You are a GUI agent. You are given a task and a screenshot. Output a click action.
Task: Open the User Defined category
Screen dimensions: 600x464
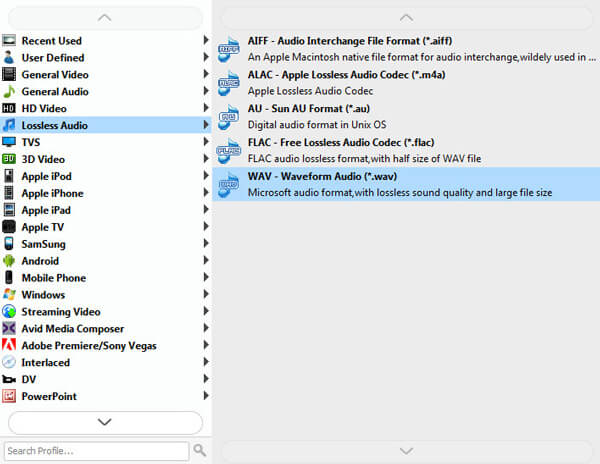(x=106, y=57)
